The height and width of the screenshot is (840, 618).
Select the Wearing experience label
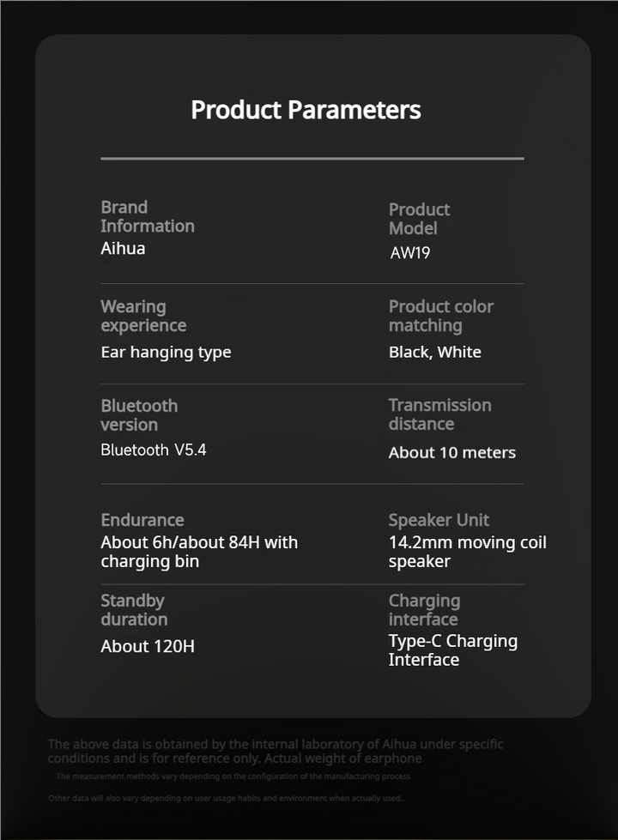point(142,316)
